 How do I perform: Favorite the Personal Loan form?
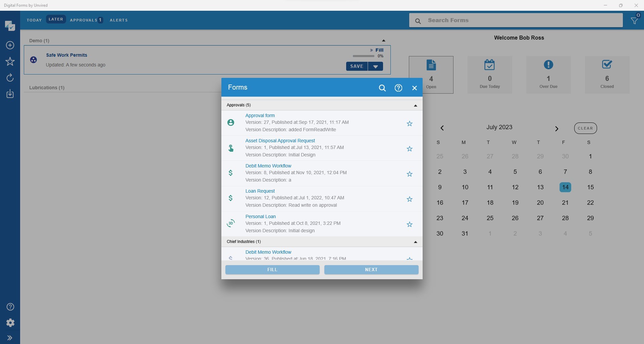tap(410, 225)
